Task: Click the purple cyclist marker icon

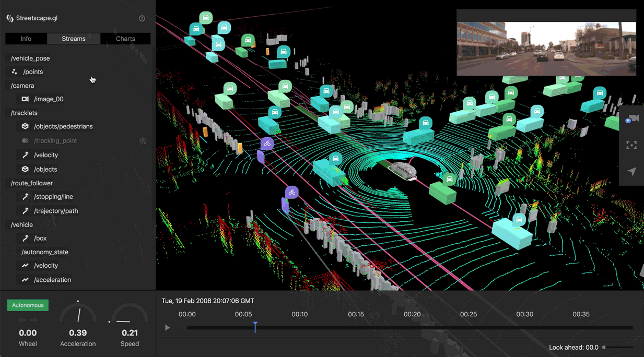Action: point(267,144)
